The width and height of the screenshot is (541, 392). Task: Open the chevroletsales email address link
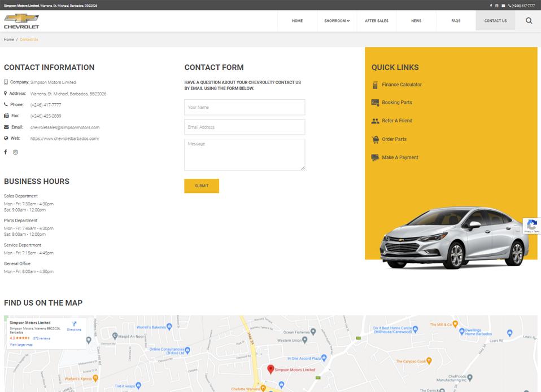65,127
